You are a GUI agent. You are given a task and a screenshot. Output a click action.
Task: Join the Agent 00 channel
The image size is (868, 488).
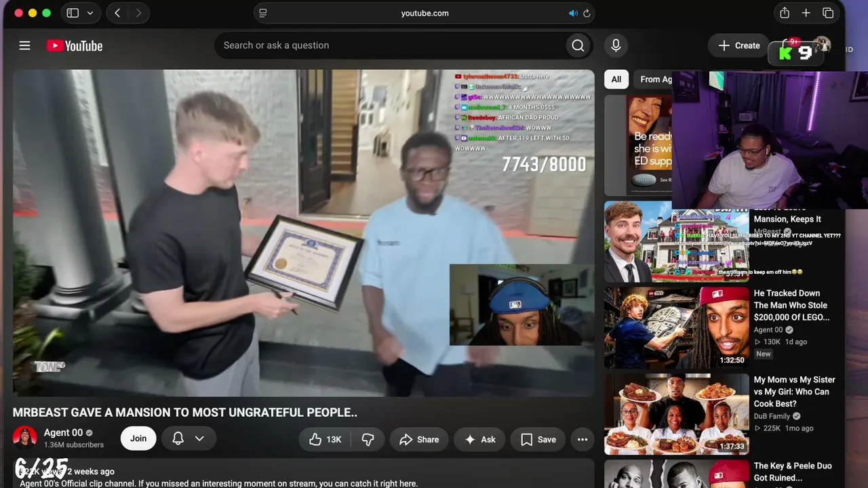pyautogui.click(x=138, y=439)
